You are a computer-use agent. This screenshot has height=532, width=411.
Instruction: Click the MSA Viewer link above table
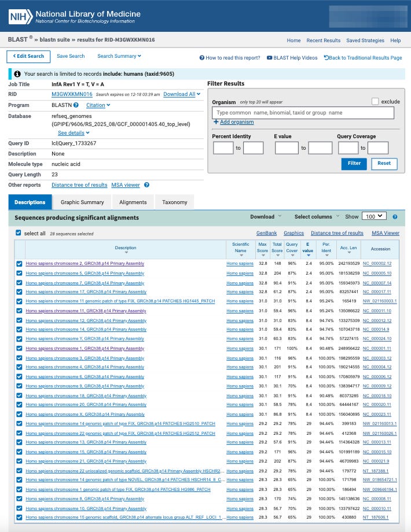pyautogui.click(x=386, y=233)
